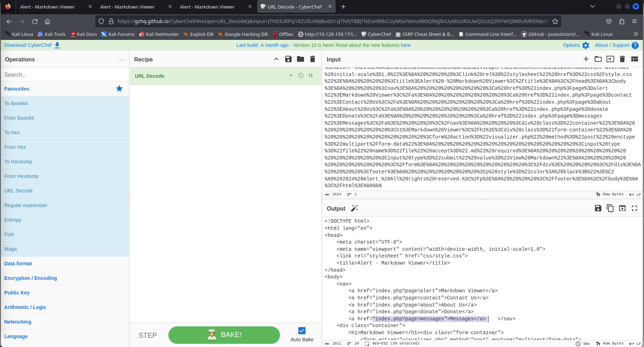This screenshot has height=347, width=644.
Task: Clear input and output trash icon
Action: coord(622,59)
